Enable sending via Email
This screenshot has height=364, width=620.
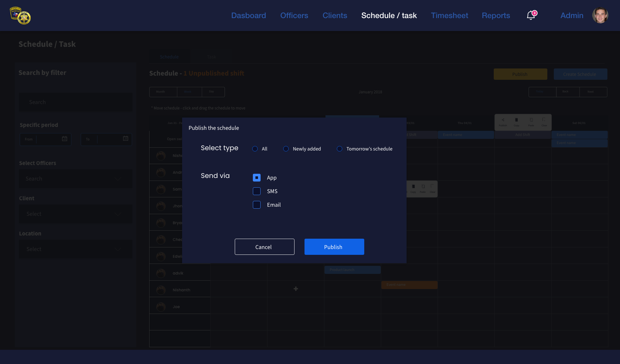click(257, 205)
